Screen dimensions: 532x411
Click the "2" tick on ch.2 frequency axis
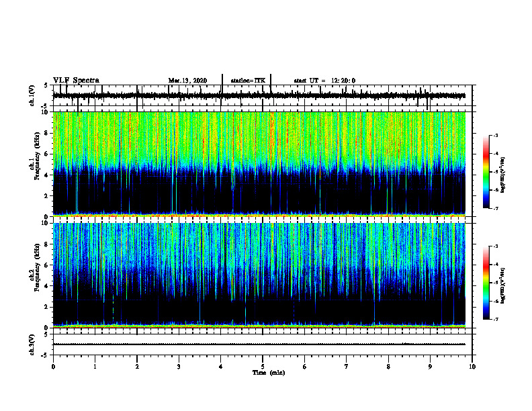pos(46,307)
